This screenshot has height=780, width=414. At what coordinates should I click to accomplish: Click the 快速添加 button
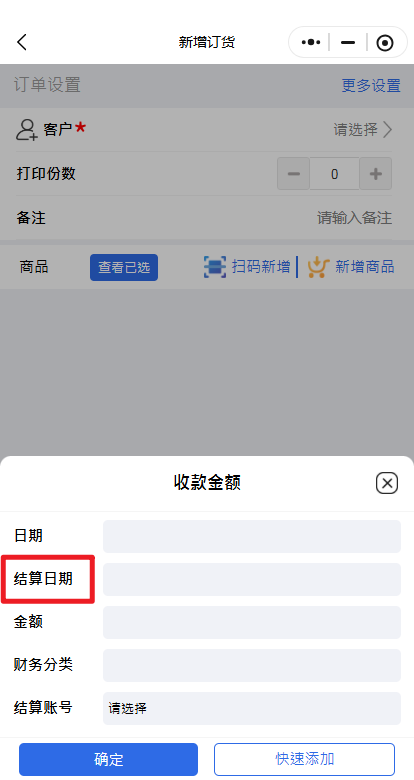(305, 759)
